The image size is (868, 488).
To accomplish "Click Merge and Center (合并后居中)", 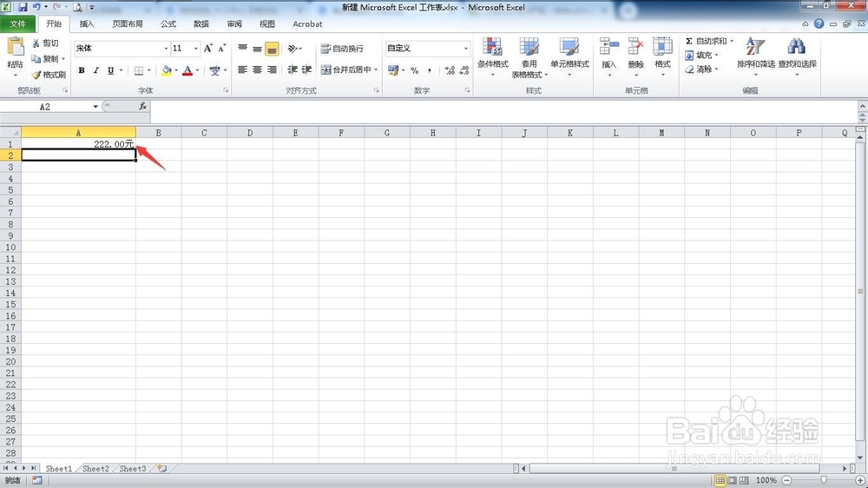I will coord(346,69).
